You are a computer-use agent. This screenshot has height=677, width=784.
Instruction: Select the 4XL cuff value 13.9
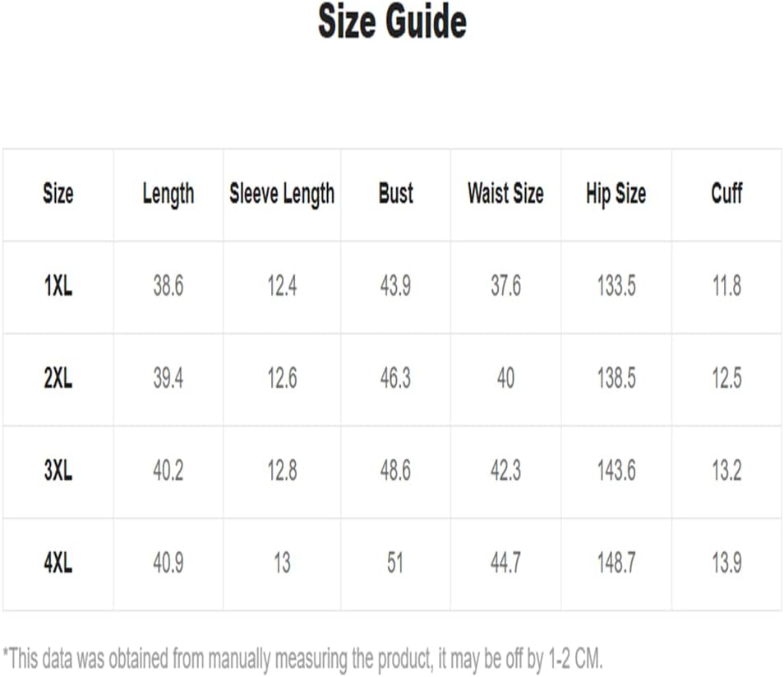[x=726, y=563]
